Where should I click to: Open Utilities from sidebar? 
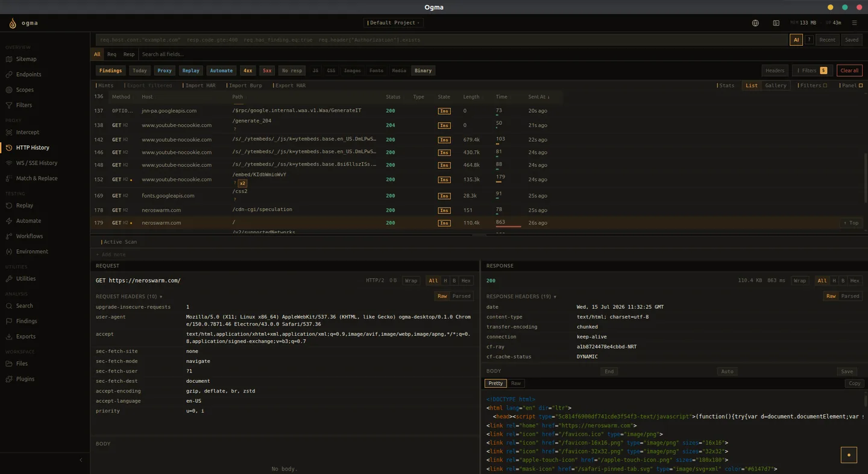coord(25,279)
